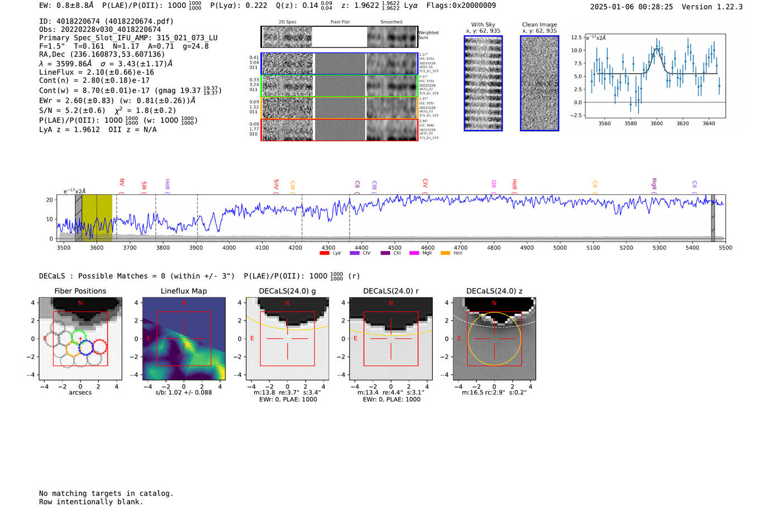This screenshot has width=782, height=532.
Task: Click the 2D Spec column header
Action: pos(288,22)
